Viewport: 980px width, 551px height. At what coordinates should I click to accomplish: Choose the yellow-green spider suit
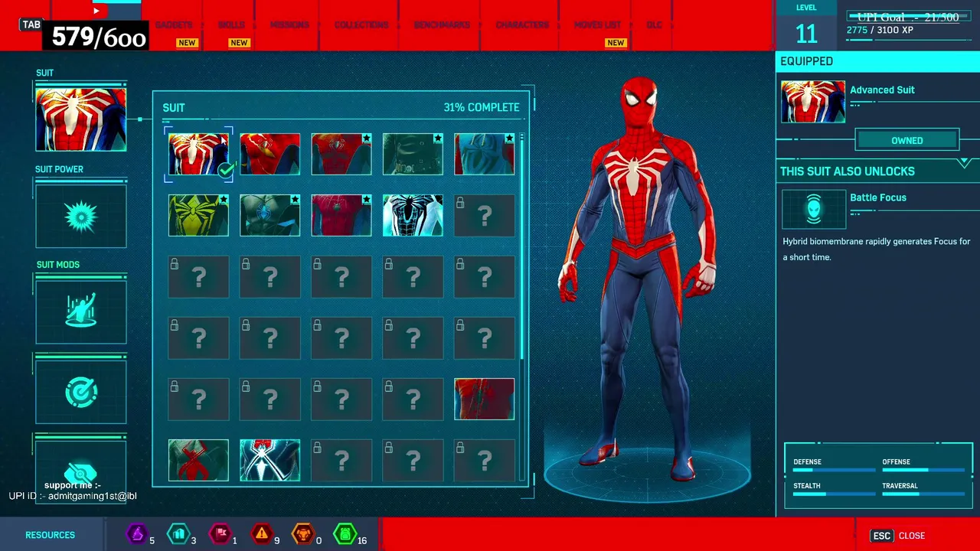[198, 215]
